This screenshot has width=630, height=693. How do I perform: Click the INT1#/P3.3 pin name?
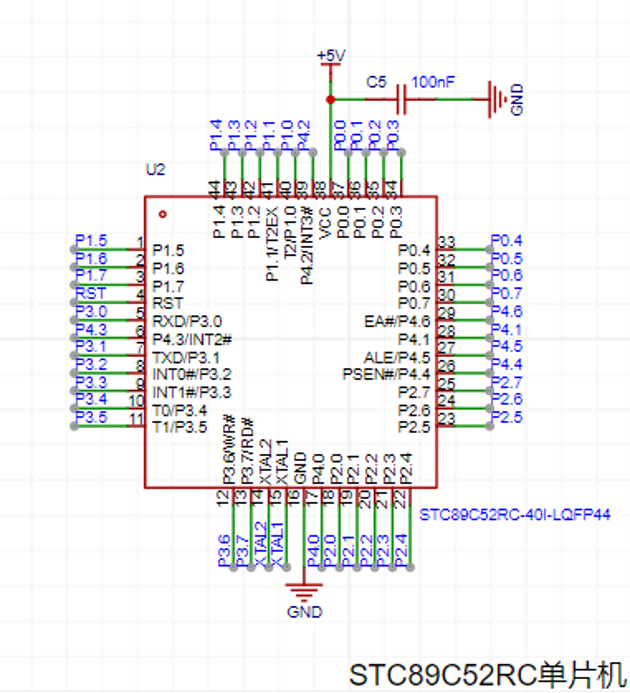(192, 392)
